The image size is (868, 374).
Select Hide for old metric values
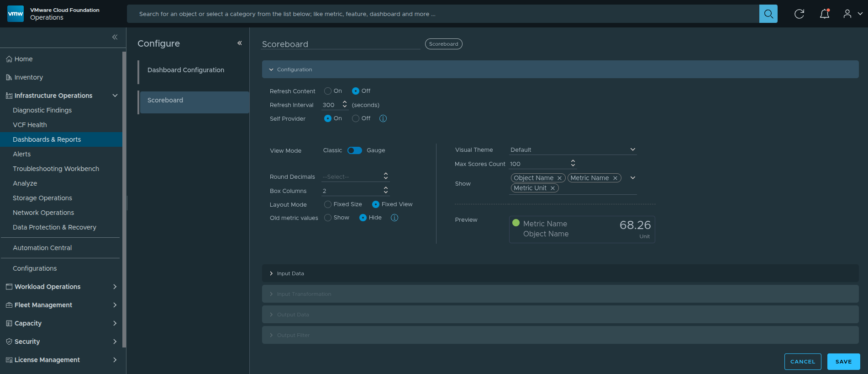pos(363,218)
